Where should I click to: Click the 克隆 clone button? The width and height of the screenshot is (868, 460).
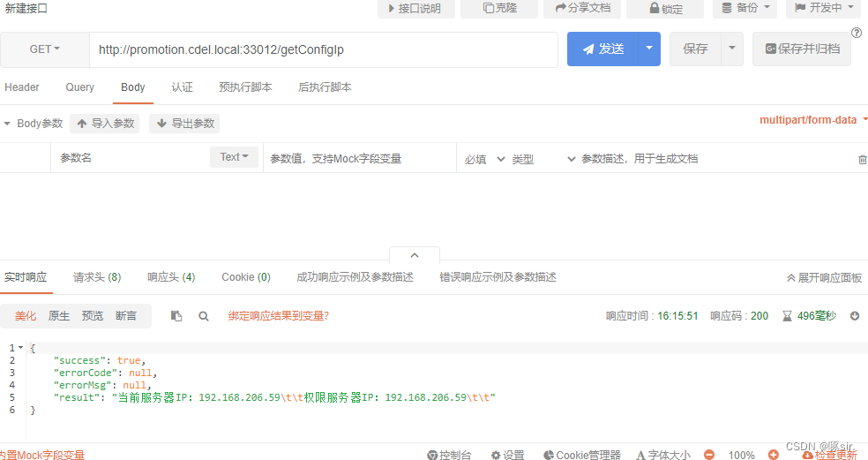tap(499, 8)
